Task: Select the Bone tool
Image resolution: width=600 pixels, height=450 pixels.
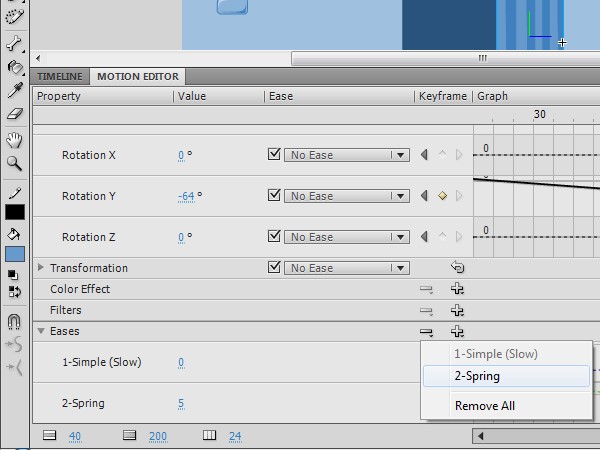Action: tap(14, 44)
